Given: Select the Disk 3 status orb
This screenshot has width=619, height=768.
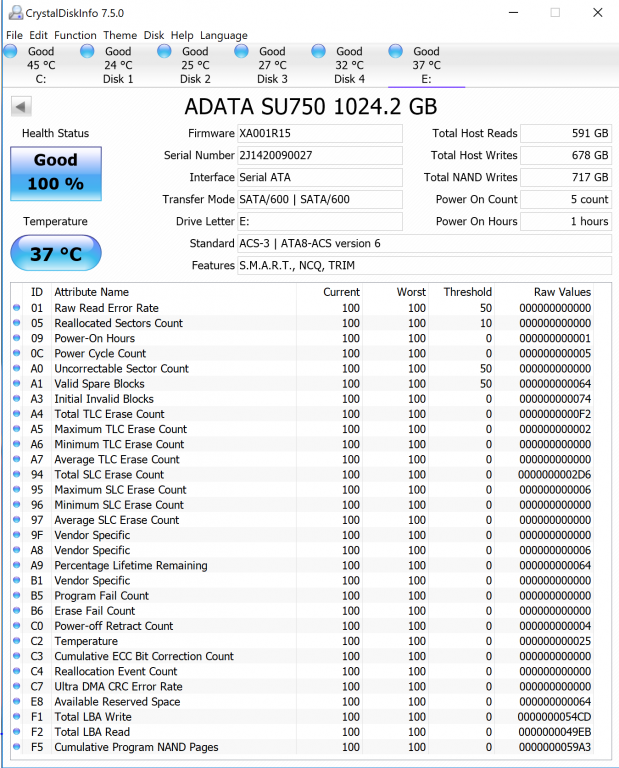Looking at the screenshot, I should tap(243, 52).
